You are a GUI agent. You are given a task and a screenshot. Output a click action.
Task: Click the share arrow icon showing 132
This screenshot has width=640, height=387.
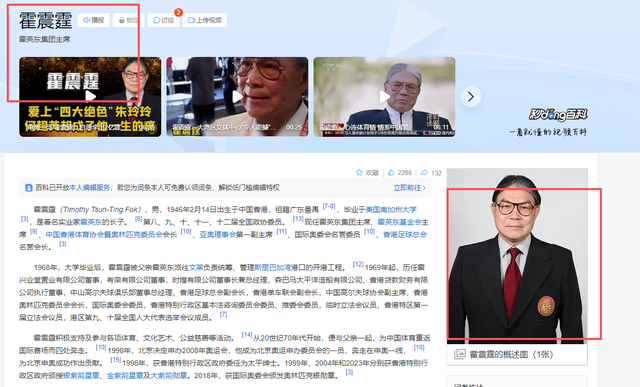pos(424,173)
